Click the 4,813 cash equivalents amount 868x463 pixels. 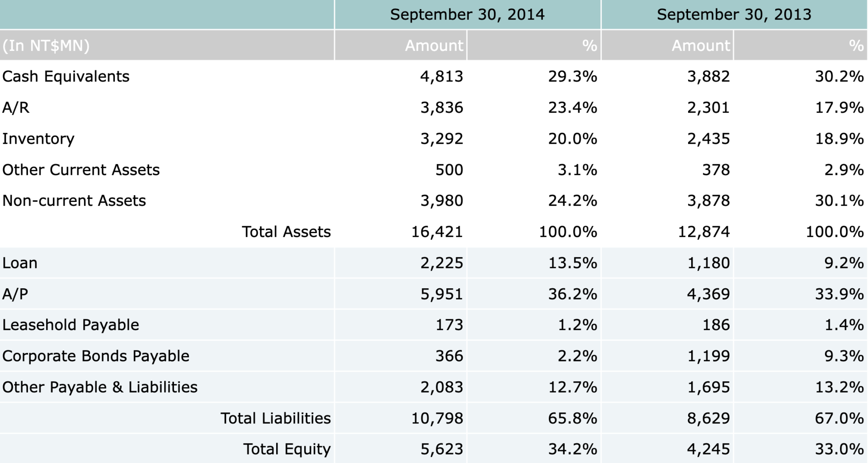441,76
